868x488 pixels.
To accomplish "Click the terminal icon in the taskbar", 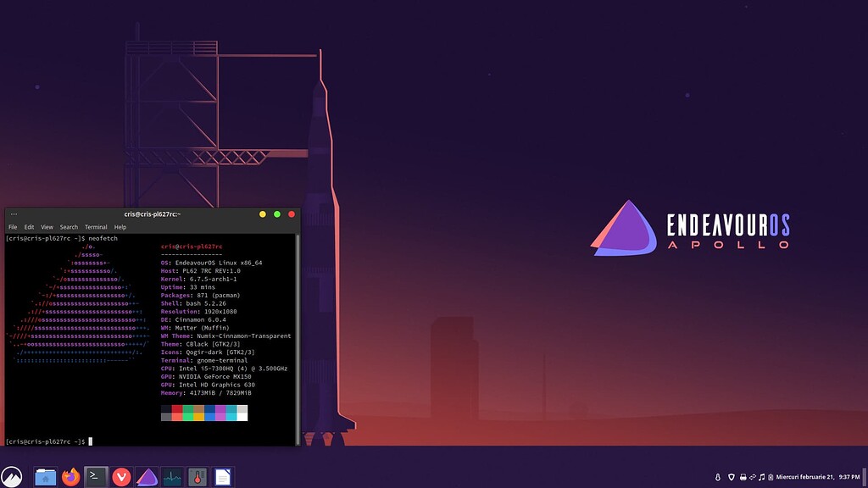I will [x=97, y=477].
